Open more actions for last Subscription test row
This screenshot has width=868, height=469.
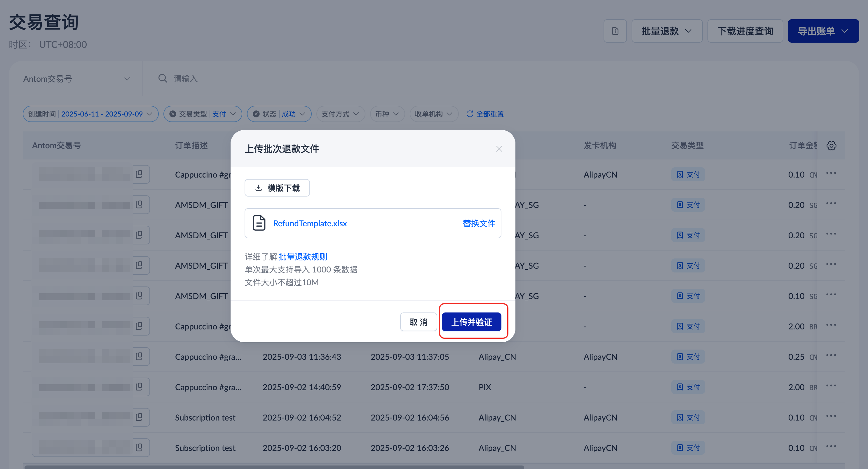[831, 447]
